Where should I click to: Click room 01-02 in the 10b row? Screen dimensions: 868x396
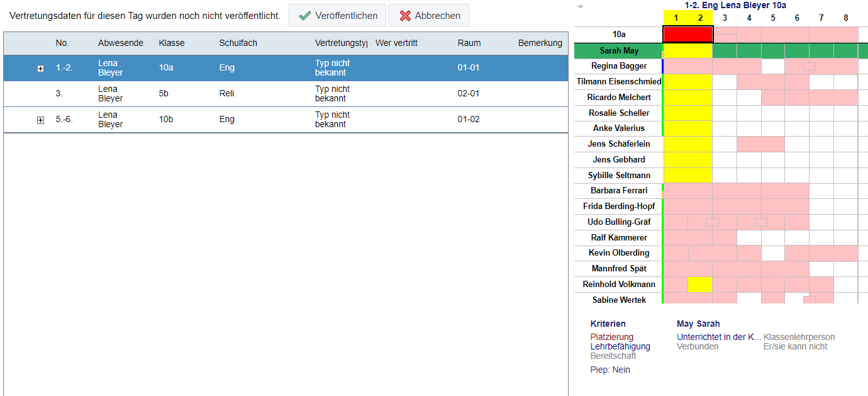point(469,119)
